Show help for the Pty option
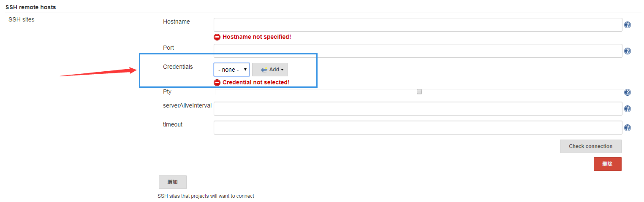This screenshot has width=644, height=202. (x=628, y=92)
